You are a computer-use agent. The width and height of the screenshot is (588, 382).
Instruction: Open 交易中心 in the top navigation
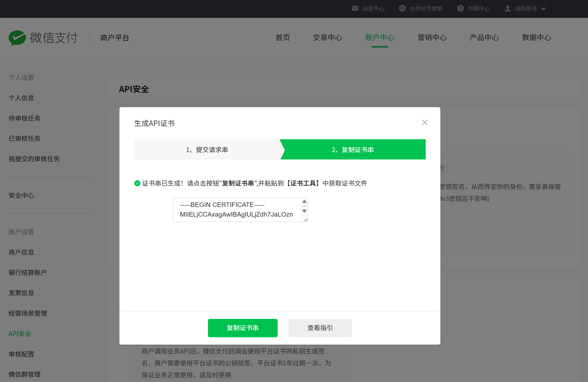328,38
